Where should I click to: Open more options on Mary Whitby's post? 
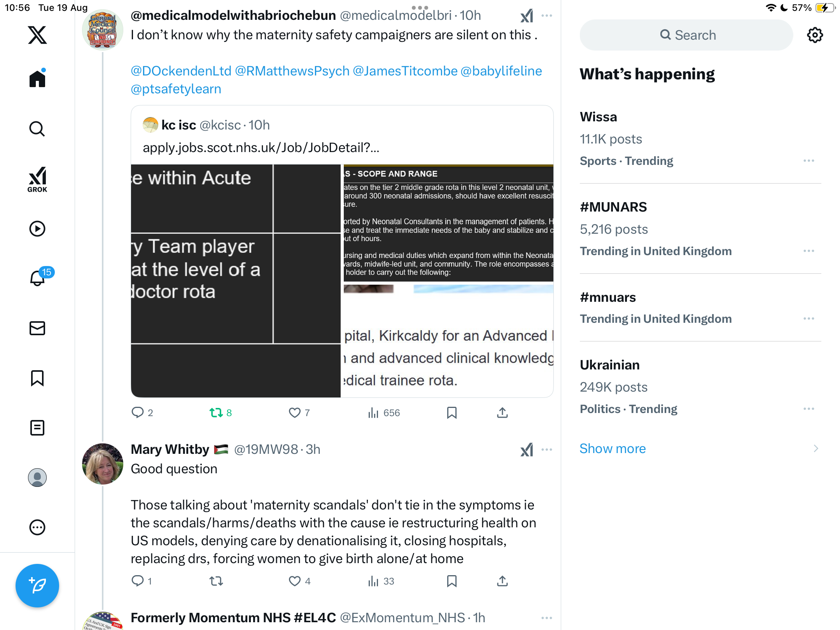coord(547,450)
